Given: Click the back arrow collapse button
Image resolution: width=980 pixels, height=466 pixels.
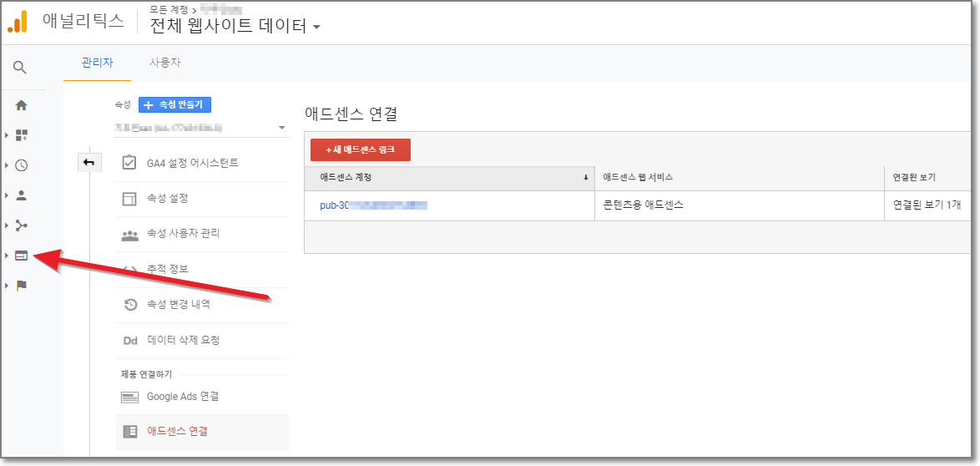Looking at the screenshot, I should (88, 162).
